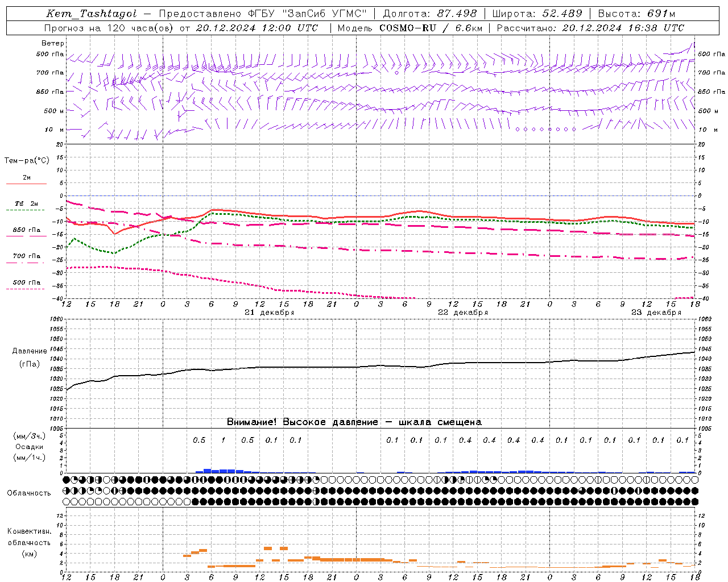Click the Облачность panel label
Screen dimensions: 728x582
point(29,493)
